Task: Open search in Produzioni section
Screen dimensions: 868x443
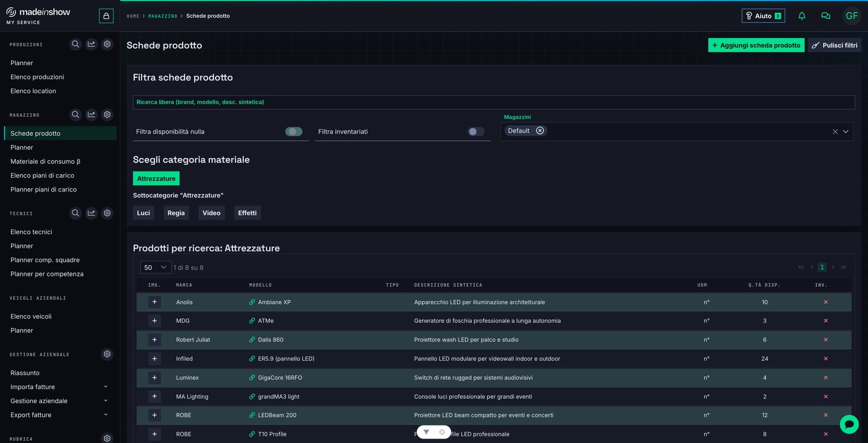Action: [x=75, y=44]
